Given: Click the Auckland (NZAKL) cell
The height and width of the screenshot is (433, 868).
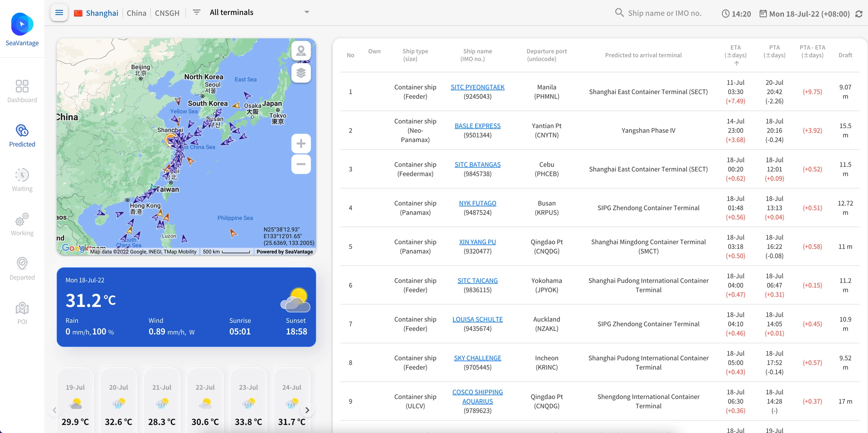Looking at the screenshot, I should (547, 324).
